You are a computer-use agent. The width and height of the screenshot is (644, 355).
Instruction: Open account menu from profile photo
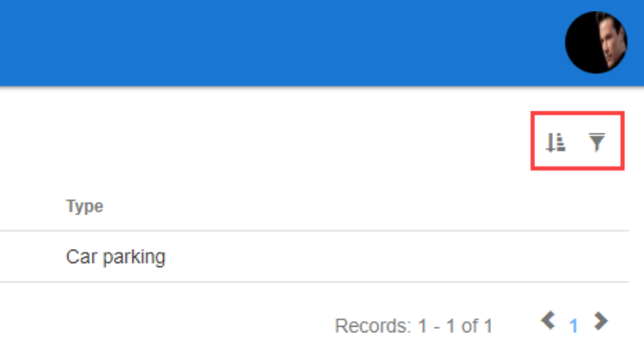point(596,42)
